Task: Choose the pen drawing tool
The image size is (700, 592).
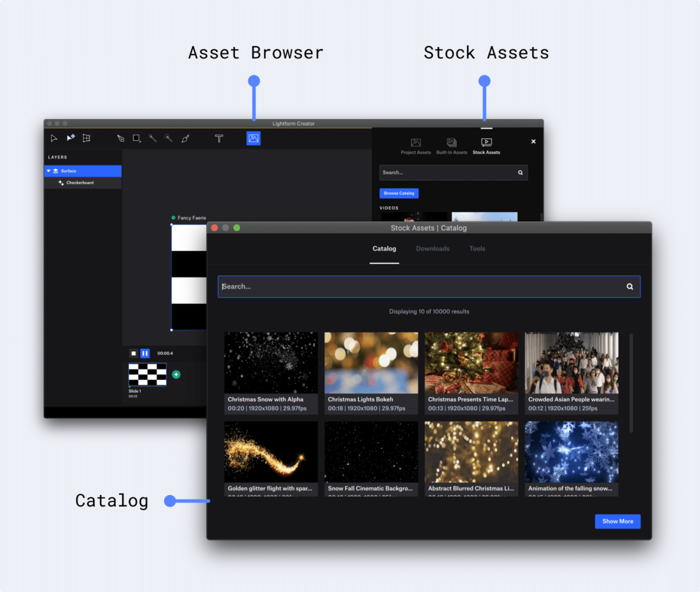Action: click(120, 138)
